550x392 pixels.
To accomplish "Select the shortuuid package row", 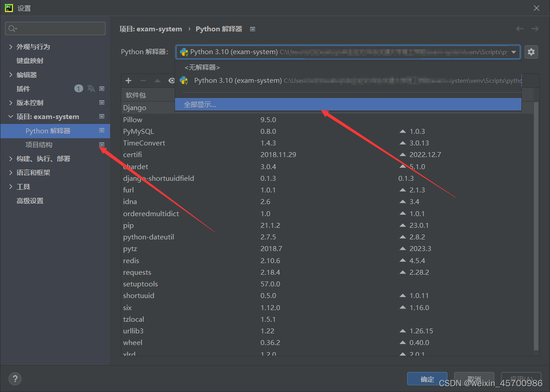I will pyautogui.click(x=327, y=295).
